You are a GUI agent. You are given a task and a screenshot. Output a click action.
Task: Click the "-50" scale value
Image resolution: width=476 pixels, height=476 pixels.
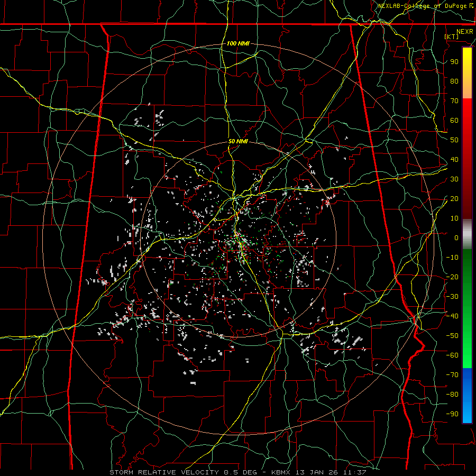click(452, 336)
